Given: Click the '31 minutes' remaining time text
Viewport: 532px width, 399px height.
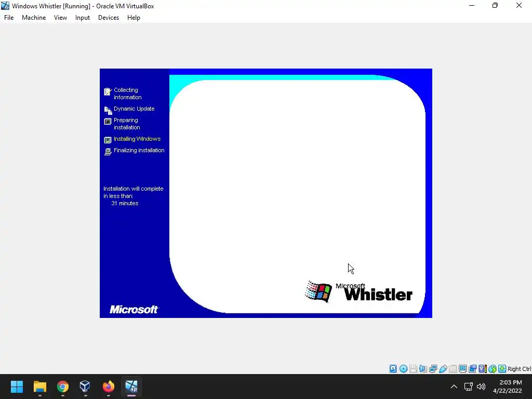Looking at the screenshot, I should click(x=125, y=203).
